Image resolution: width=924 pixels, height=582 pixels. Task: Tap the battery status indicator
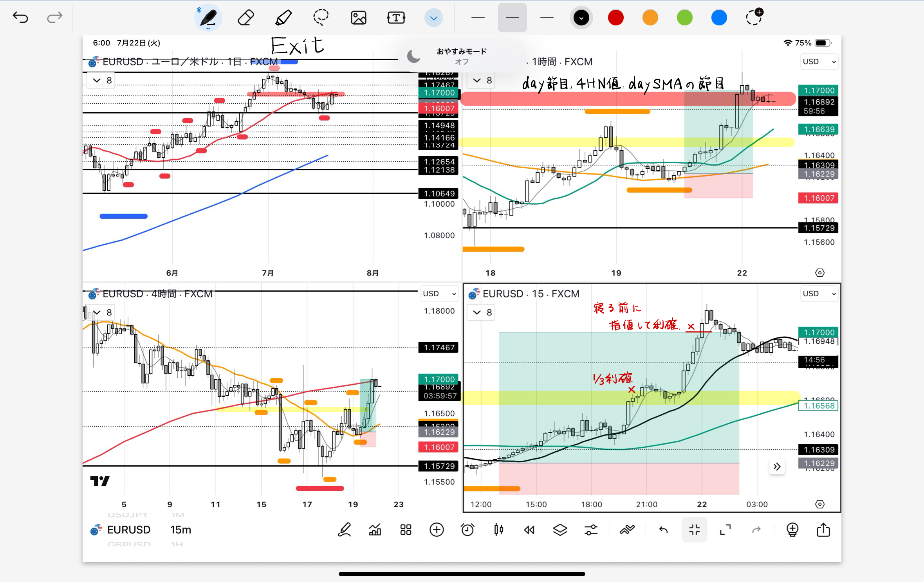[x=822, y=43]
